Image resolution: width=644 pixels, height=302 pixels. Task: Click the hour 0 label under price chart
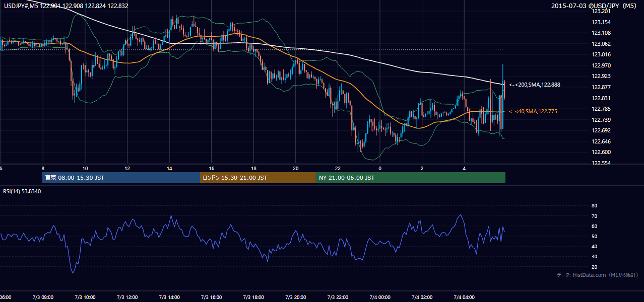pos(380,168)
